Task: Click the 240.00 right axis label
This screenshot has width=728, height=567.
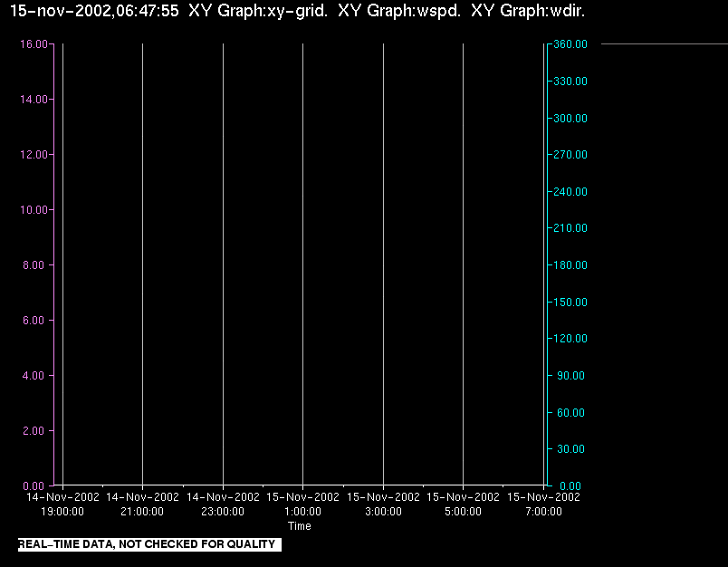Action: (x=570, y=192)
